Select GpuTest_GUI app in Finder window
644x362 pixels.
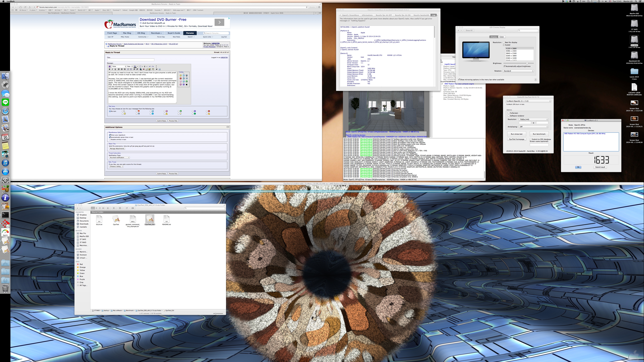click(x=150, y=220)
